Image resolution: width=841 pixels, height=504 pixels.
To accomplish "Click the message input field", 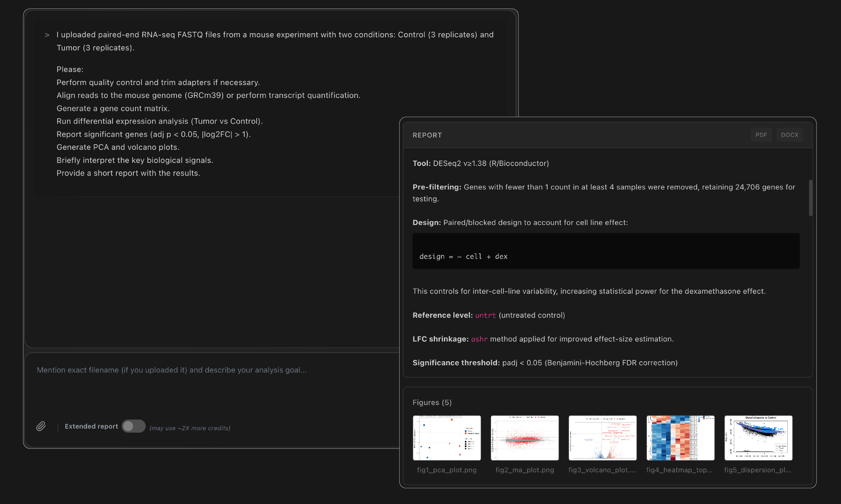I will [204, 370].
